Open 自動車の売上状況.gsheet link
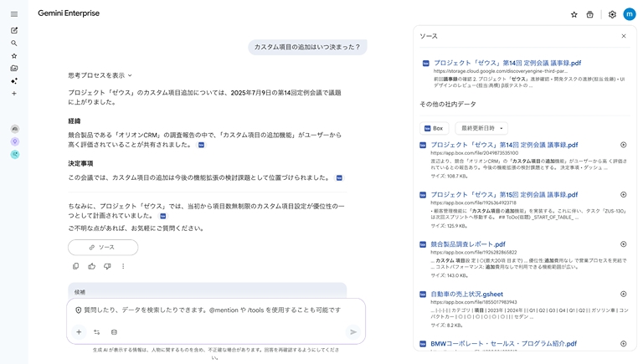 [466, 295]
